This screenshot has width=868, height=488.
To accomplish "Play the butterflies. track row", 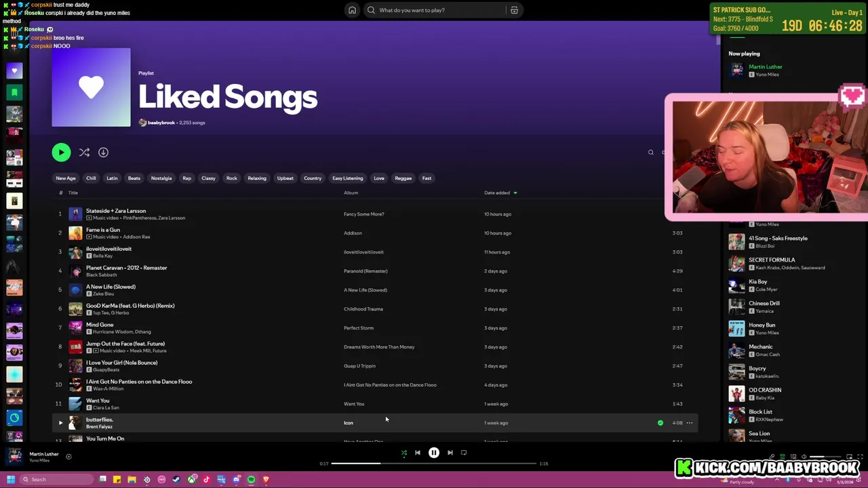I will click(60, 423).
